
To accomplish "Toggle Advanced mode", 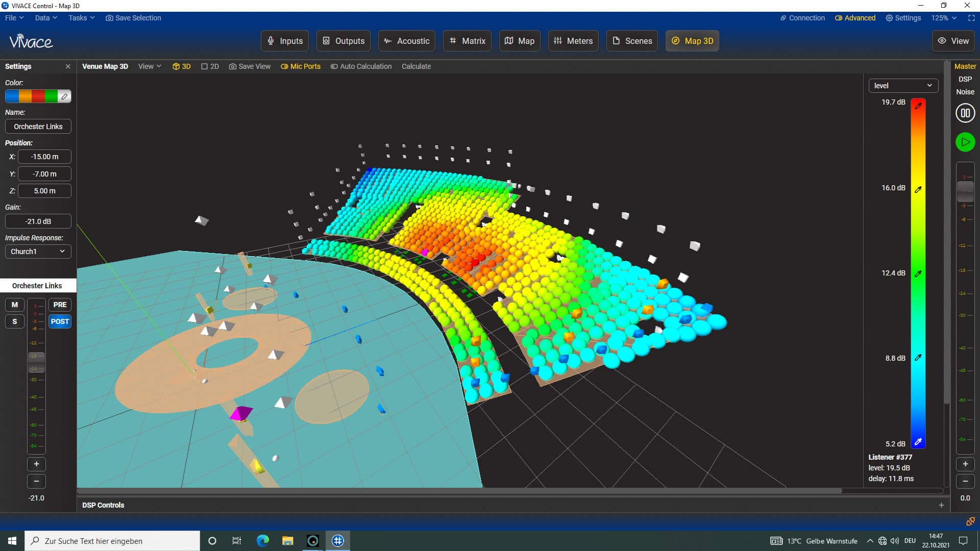I will click(x=855, y=18).
